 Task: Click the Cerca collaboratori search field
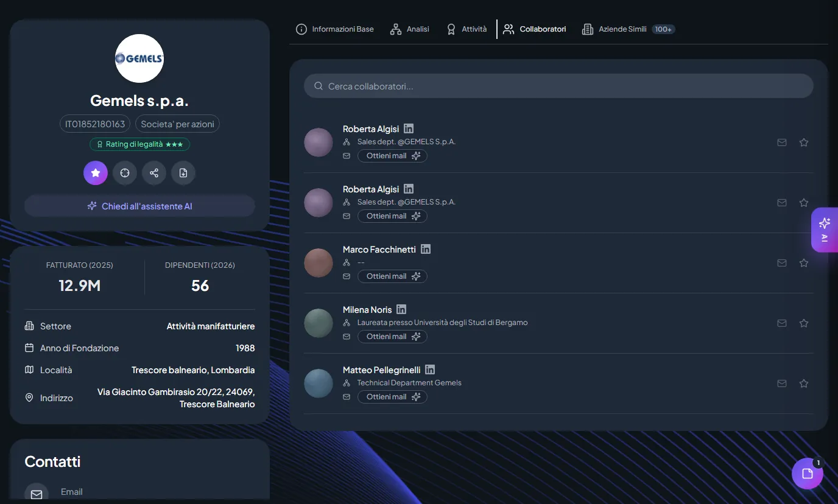(558, 86)
